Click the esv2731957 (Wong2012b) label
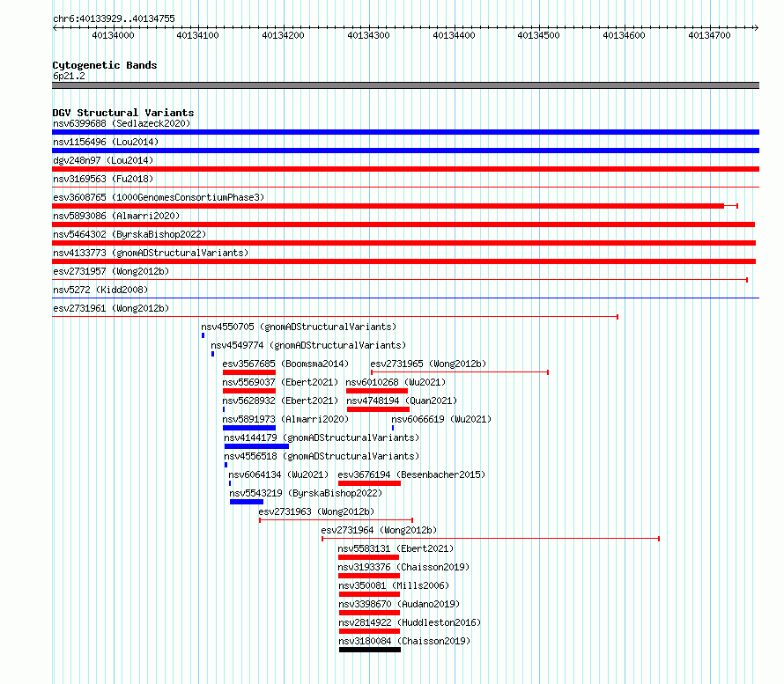Image resolution: width=784 pixels, height=684 pixels. pyautogui.click(x=111, y=271)
